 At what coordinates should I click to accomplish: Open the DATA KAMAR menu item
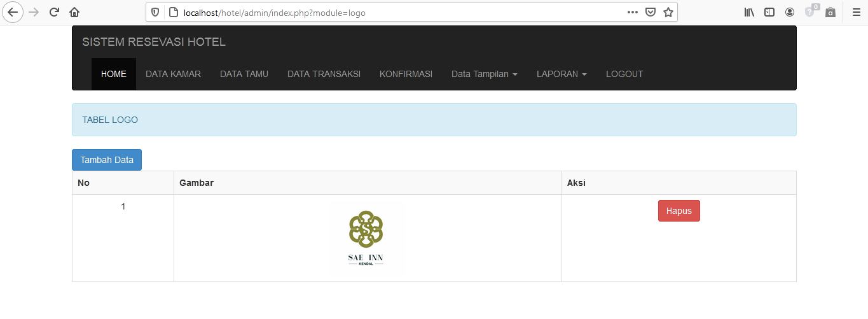point(173,74)
